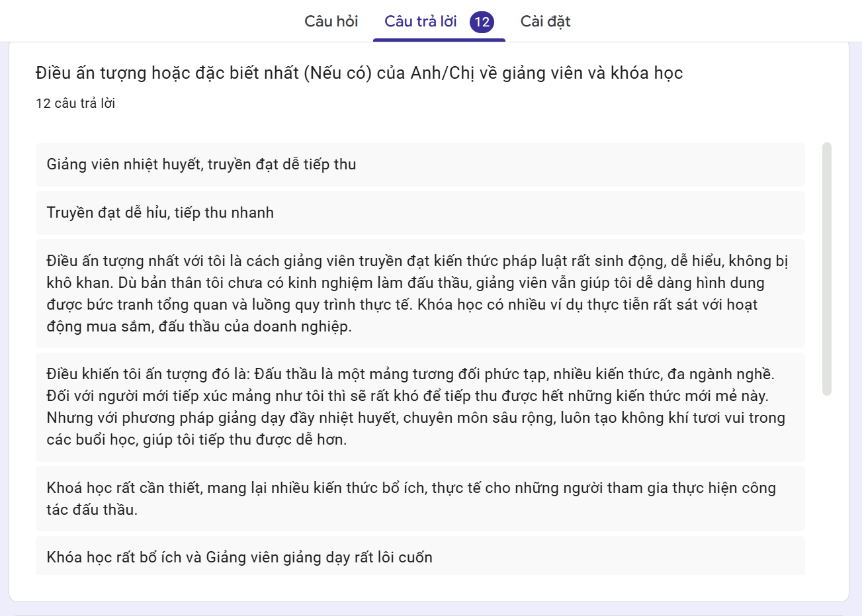Click the line starting 'Nhưng với phương pháp giảng dạy'
The image size is (862, 616).
415,418
